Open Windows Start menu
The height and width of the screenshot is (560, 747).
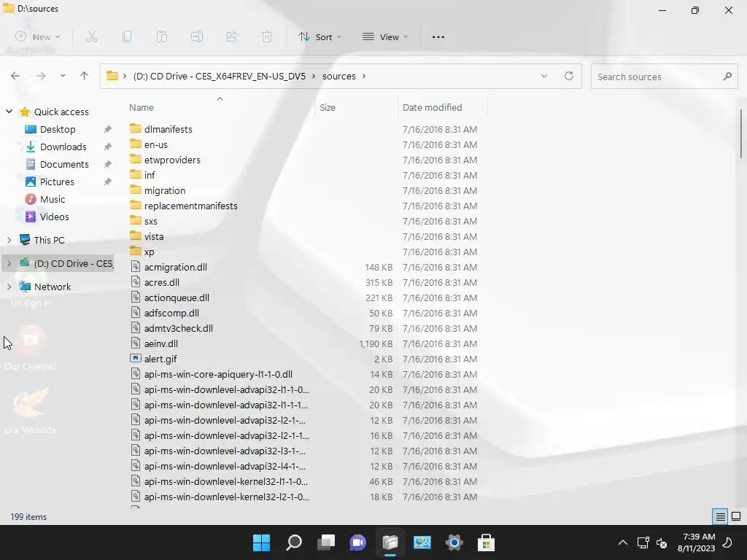pyautogui.click(x=261, y=542)
